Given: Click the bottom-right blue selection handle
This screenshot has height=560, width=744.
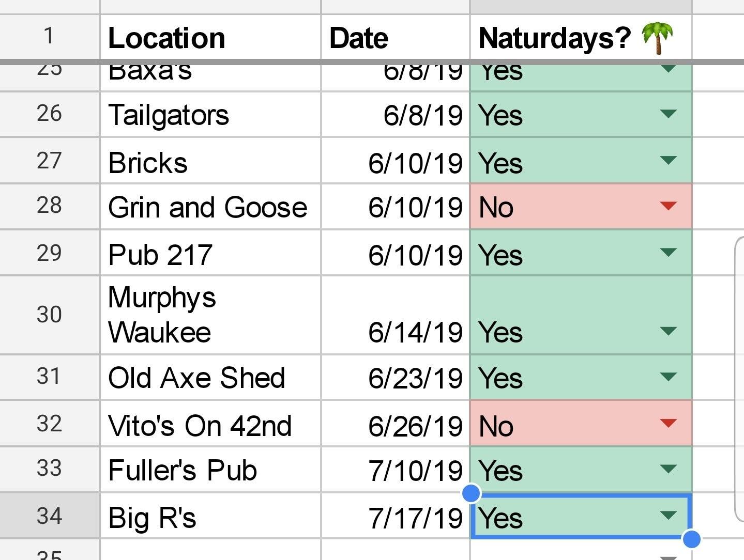Looking at the screenshot, I should coord(691,539).
